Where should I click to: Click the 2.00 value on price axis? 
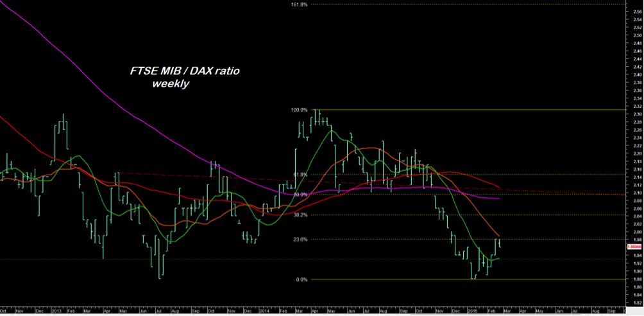click(x=636, y=232)
